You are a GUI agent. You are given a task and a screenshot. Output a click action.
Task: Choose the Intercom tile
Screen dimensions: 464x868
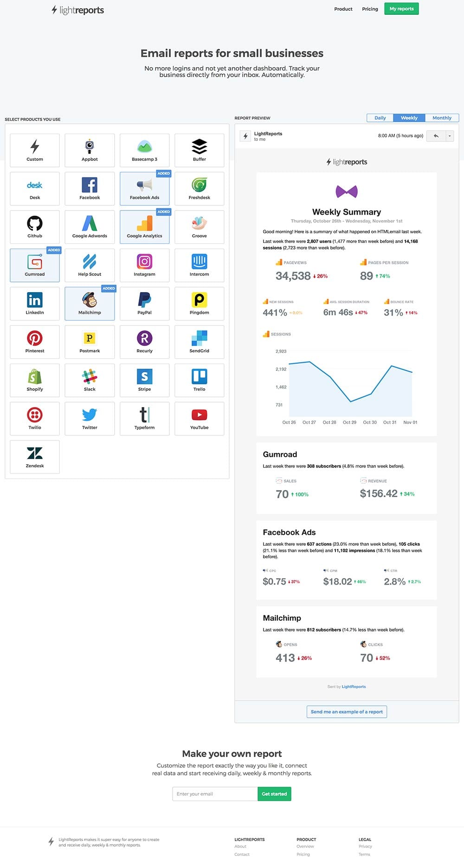pyautogui.click(x=199, y=265)
